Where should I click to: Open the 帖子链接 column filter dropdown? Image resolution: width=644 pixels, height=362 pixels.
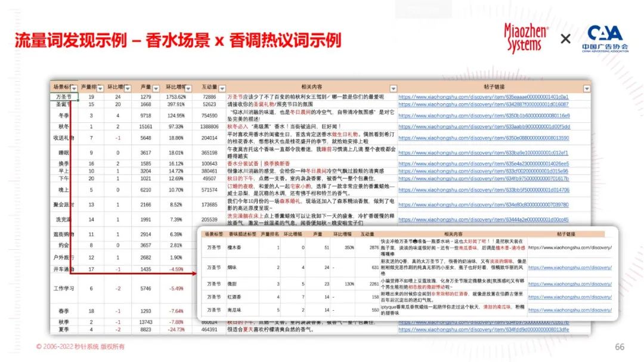[x=587, y=88]
